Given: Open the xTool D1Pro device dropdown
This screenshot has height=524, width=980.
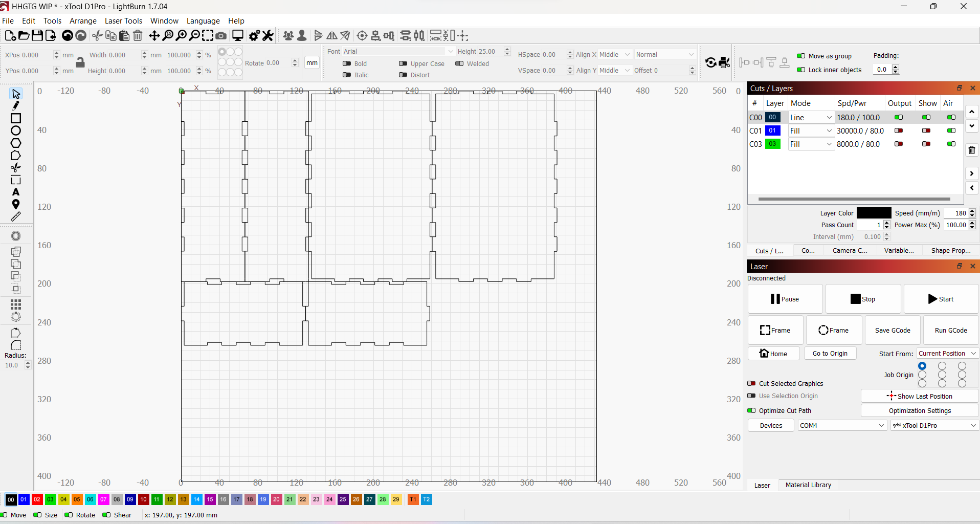Looking at the screenshot, I should point(934,425).
